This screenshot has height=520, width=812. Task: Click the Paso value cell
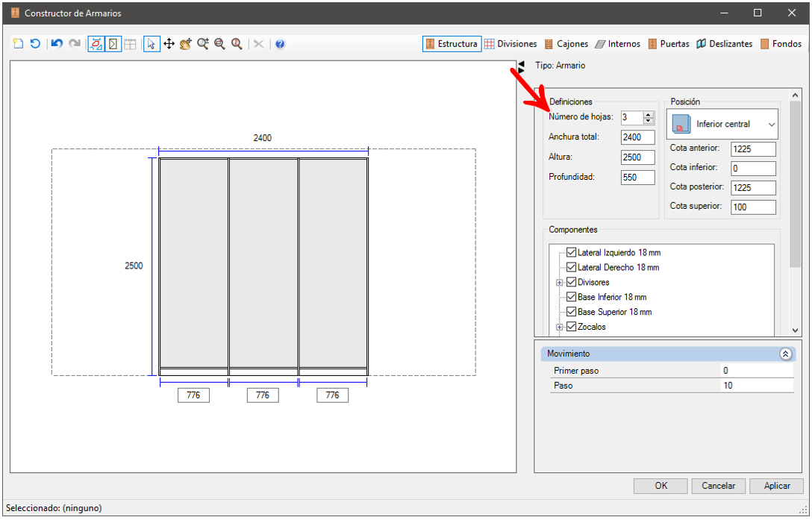pos(757,386)
